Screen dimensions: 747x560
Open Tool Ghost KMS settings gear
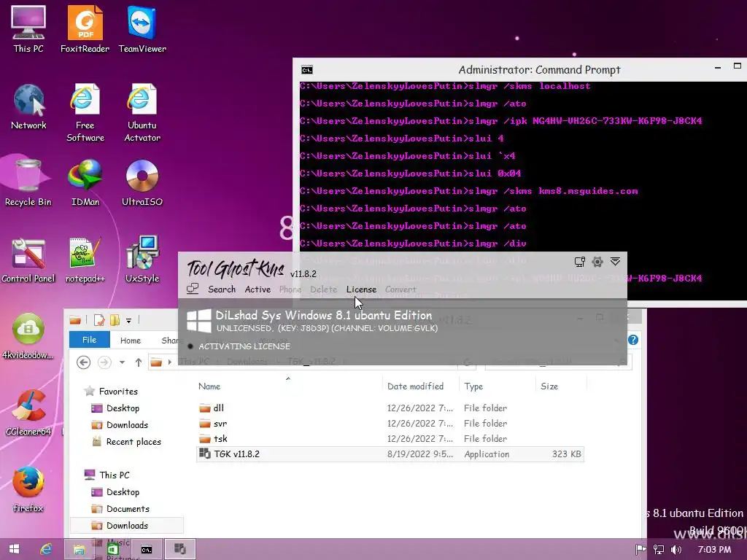tap(597, 262)
